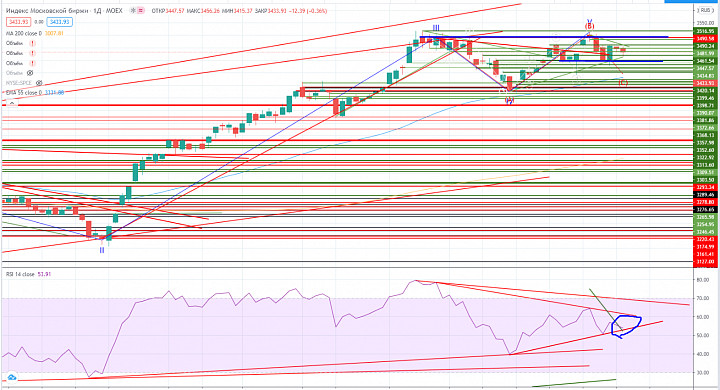Screen dimensions: 720x390
Task: Click the black 3289.46 price label
Action: pyautogui.click(x=705, y=195)
